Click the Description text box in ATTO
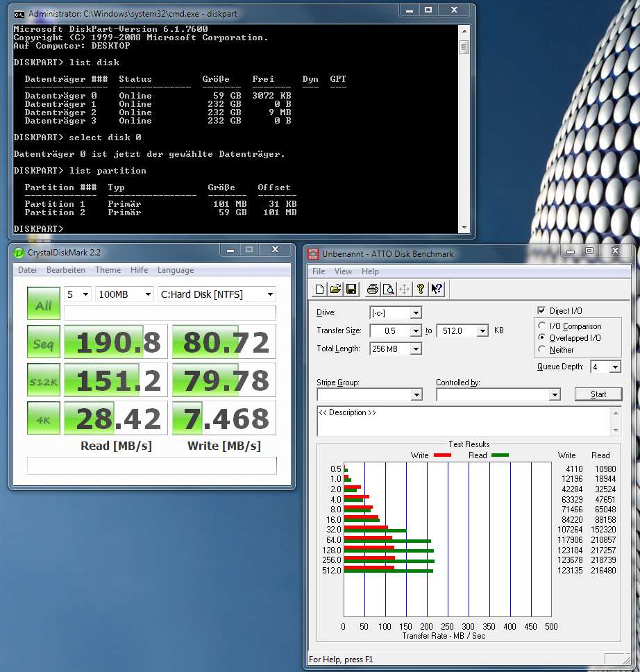This screenshot has width=640, height=672. tap(464, 421)
